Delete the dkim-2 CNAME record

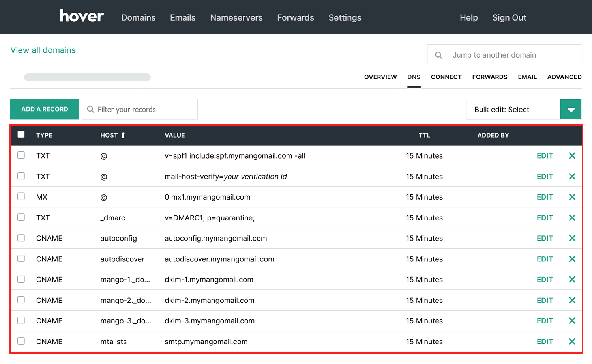572,300
